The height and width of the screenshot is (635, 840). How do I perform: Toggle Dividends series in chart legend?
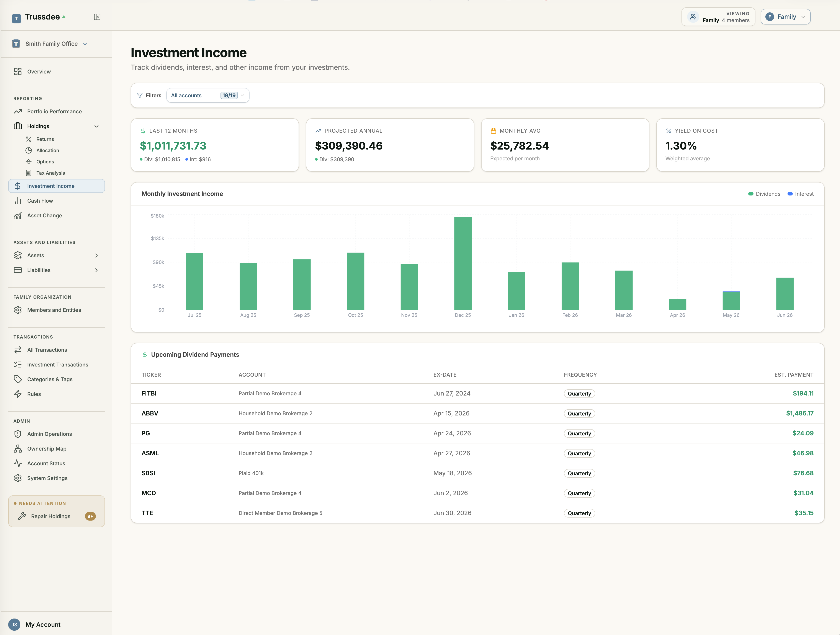764,194
